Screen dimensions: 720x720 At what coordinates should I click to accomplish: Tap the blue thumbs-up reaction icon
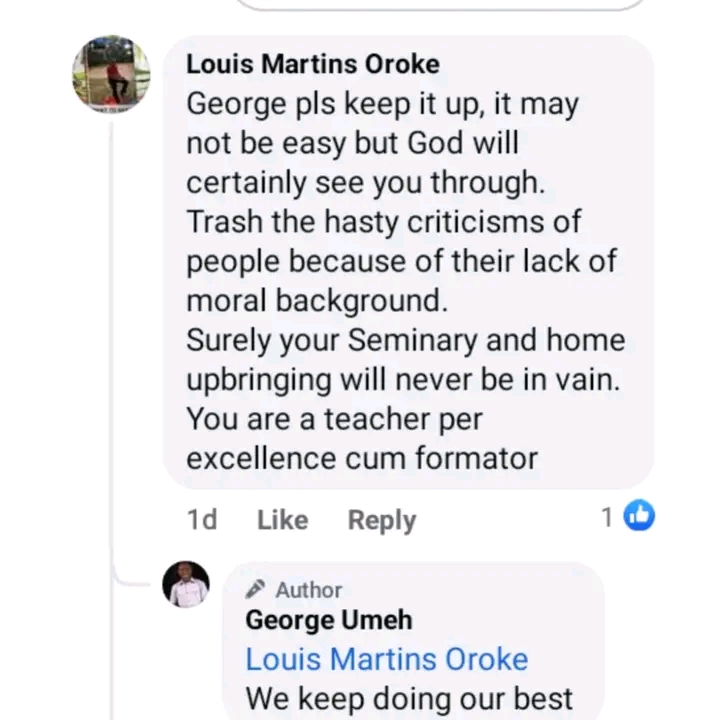pyautogui.click(x=639, y=516)
